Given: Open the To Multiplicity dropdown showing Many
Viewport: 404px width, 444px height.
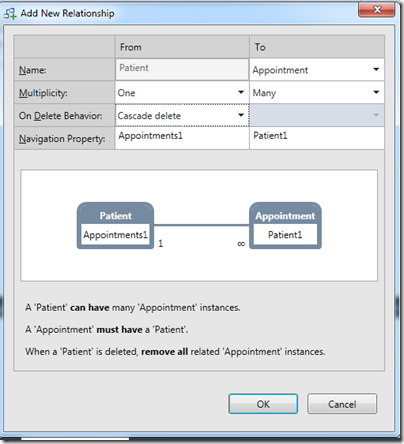Looking at the screenshot, I should [x=317, y=93].
